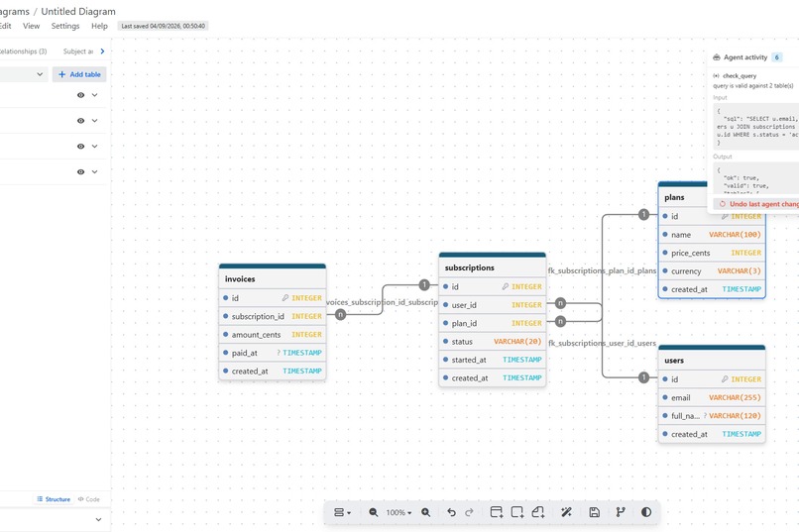Click the plus icon on Add table
The height and width of the screenshot is (532, 799).
[61, 74]
